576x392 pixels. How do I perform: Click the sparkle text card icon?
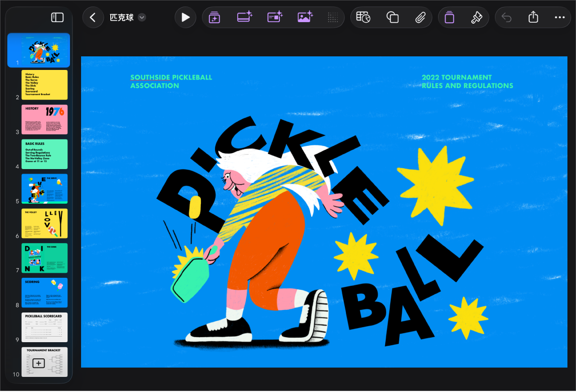274,18
